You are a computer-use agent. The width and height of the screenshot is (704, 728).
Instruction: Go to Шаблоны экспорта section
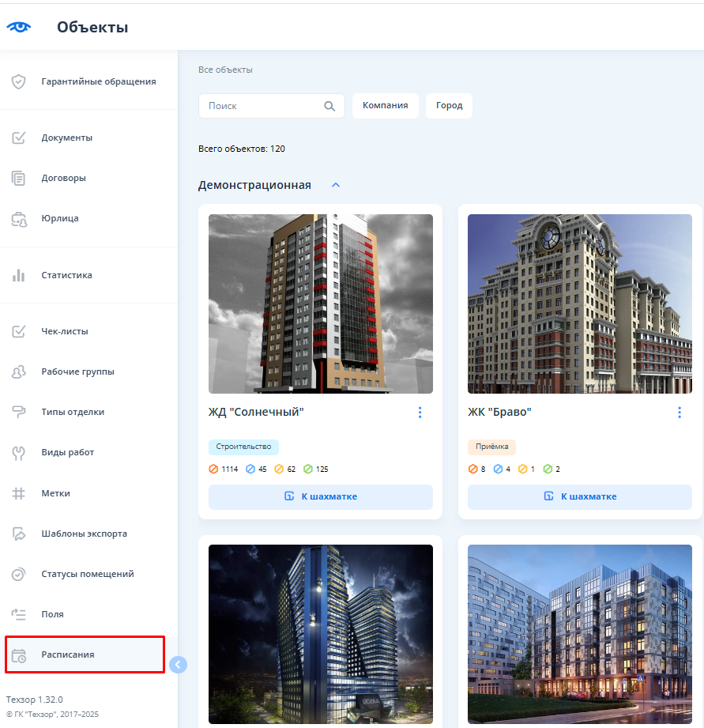tap(84, 534)
